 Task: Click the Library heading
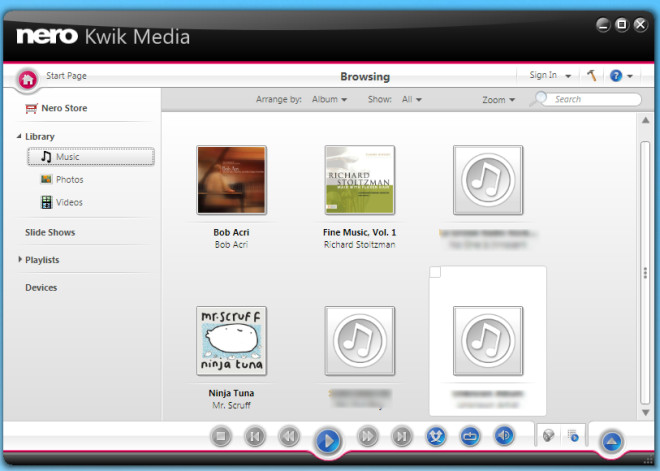click(40, 136)
